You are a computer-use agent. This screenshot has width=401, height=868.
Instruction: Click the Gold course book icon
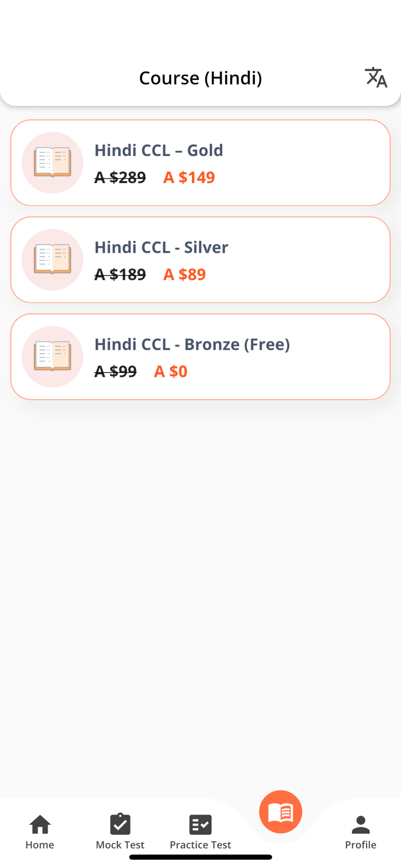53,163
